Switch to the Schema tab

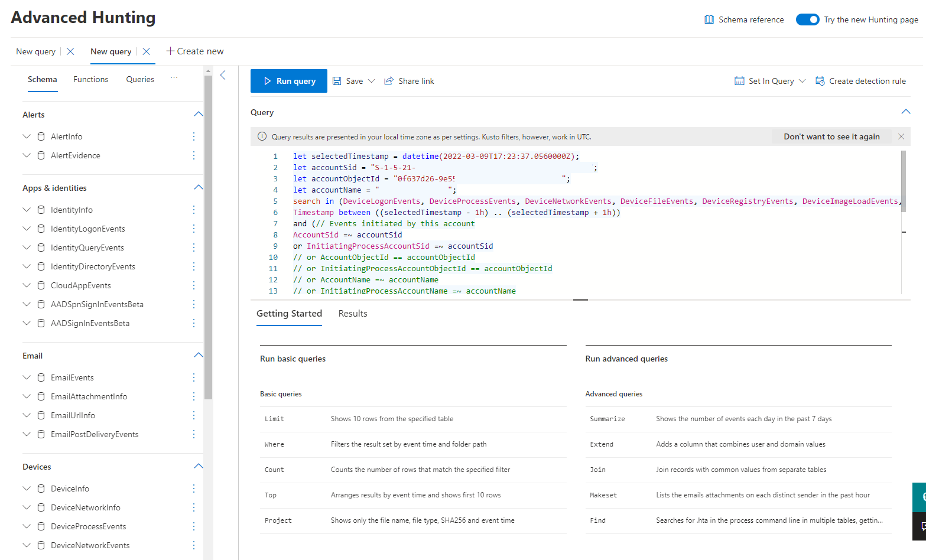point(43,79)
